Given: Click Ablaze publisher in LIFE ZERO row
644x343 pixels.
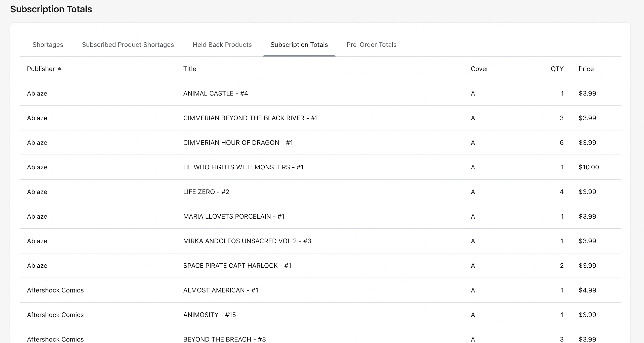Looking at the screenshot, I should click(x=37, y=192).
